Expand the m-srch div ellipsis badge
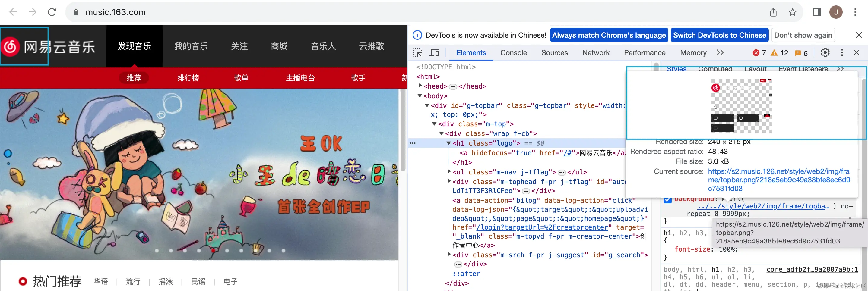The width and height of the screenshot is (868, 291). 458,264
